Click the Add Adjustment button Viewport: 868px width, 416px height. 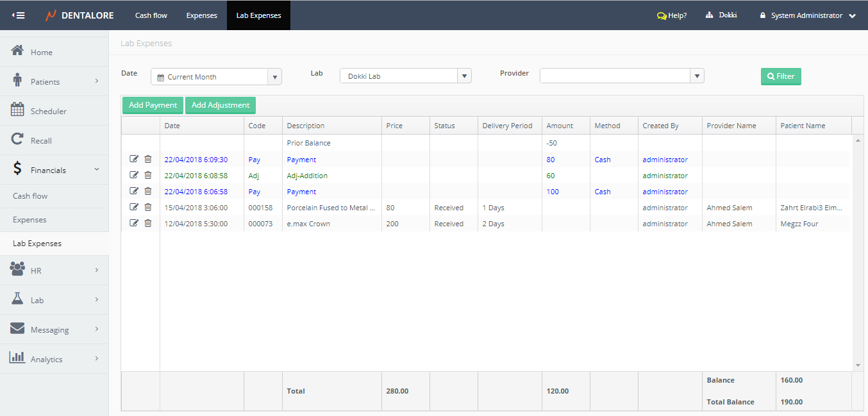click(221, 105)
